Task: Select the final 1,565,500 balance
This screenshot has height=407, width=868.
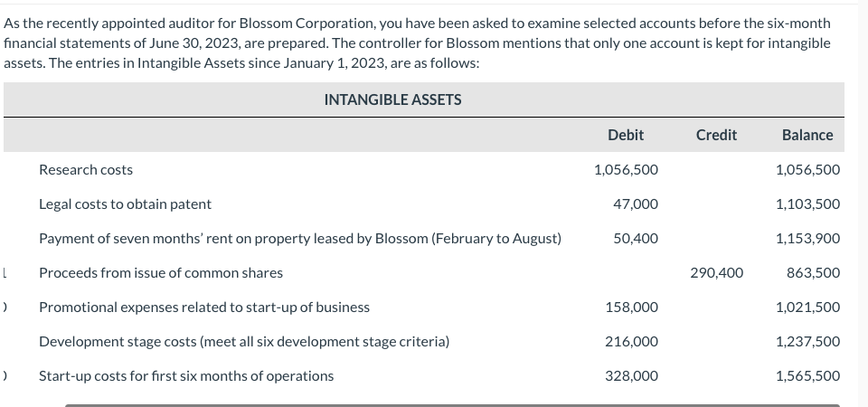Action: point(807,375)
